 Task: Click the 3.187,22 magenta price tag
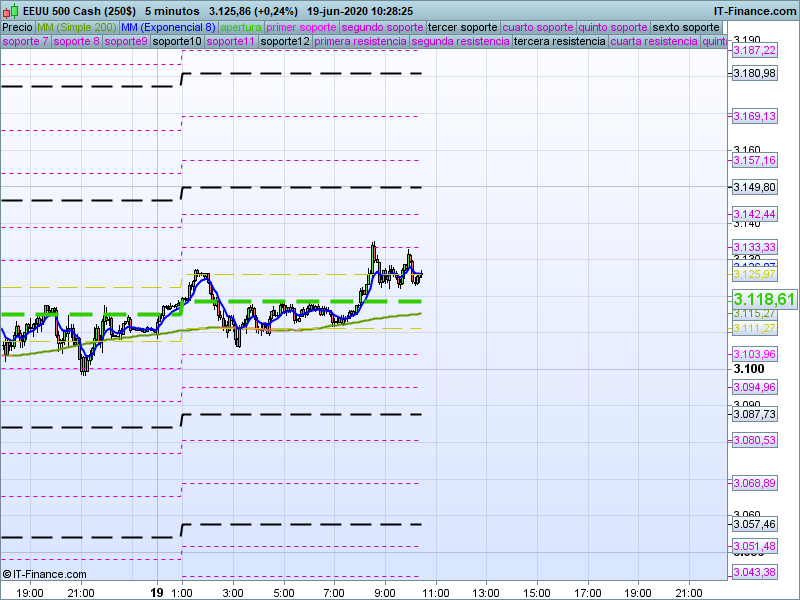[x=754, y=50]
